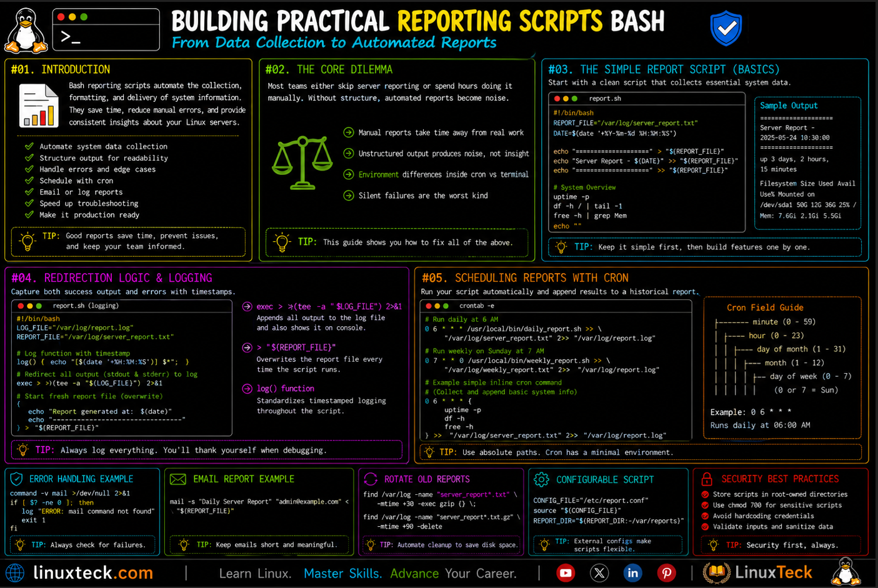Click the Email Report envelope icon
This screenshot has height=588, width=878.
tap(178, 479)
